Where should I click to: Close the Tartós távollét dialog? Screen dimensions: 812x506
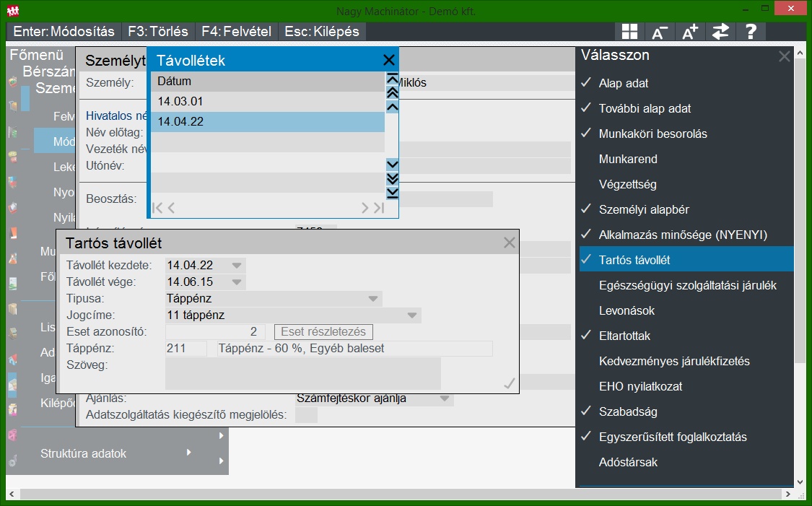[510, 243]
